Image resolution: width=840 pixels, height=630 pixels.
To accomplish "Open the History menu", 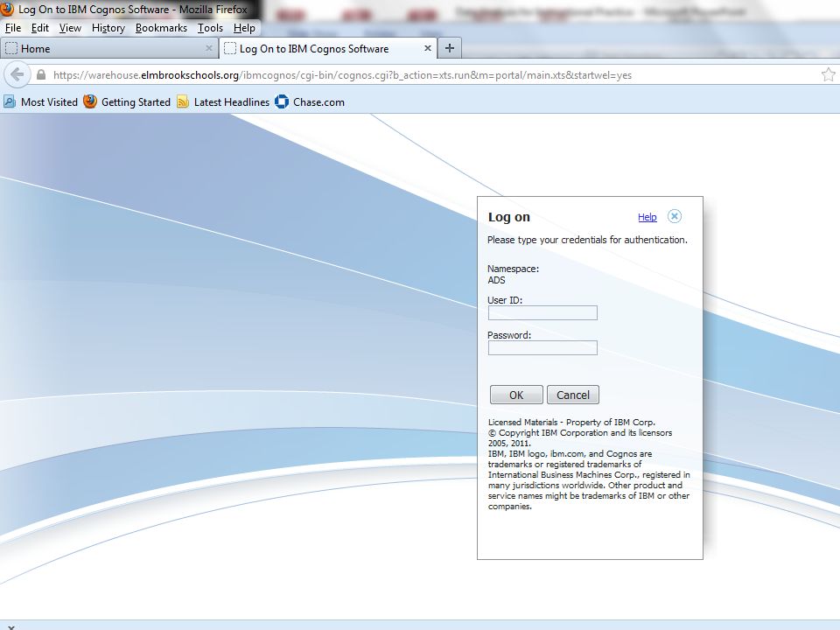I will point(108,28).
